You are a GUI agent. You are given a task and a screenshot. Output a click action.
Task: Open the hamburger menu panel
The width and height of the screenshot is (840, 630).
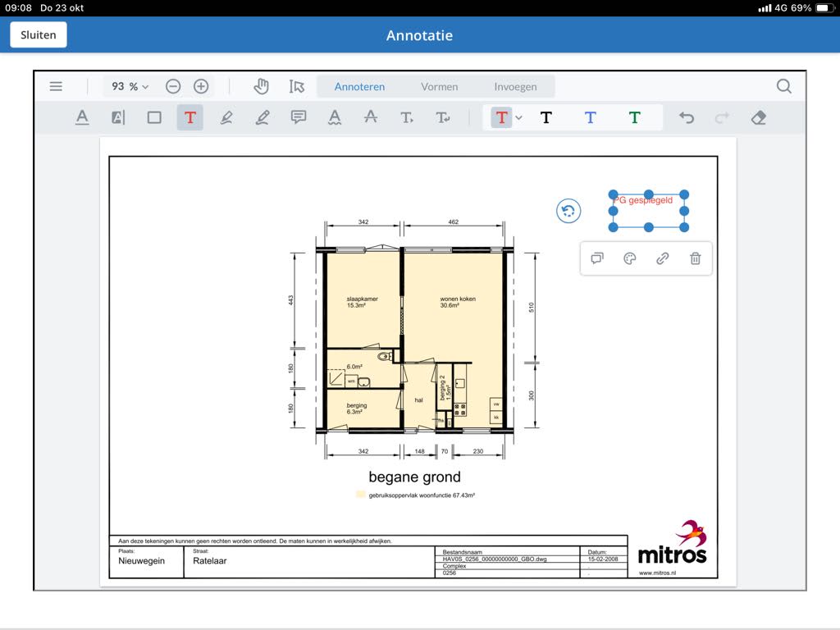[x=56, y=86]
